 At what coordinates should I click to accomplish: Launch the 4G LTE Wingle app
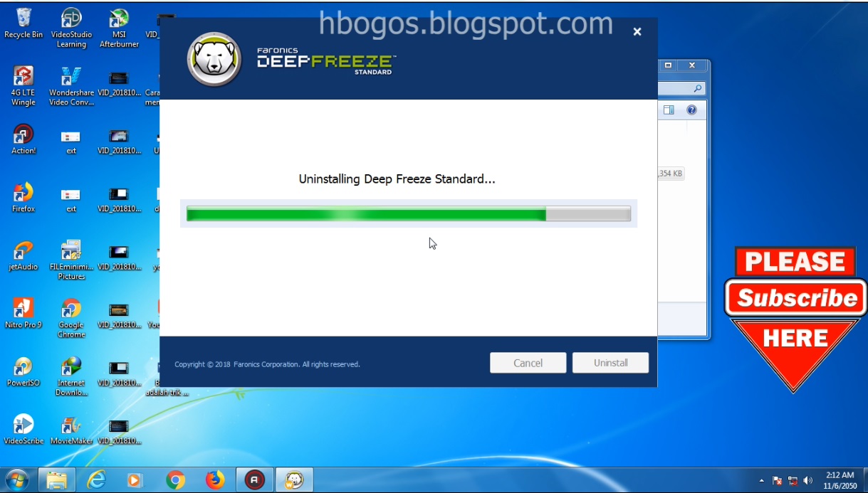tap(23, 76)
